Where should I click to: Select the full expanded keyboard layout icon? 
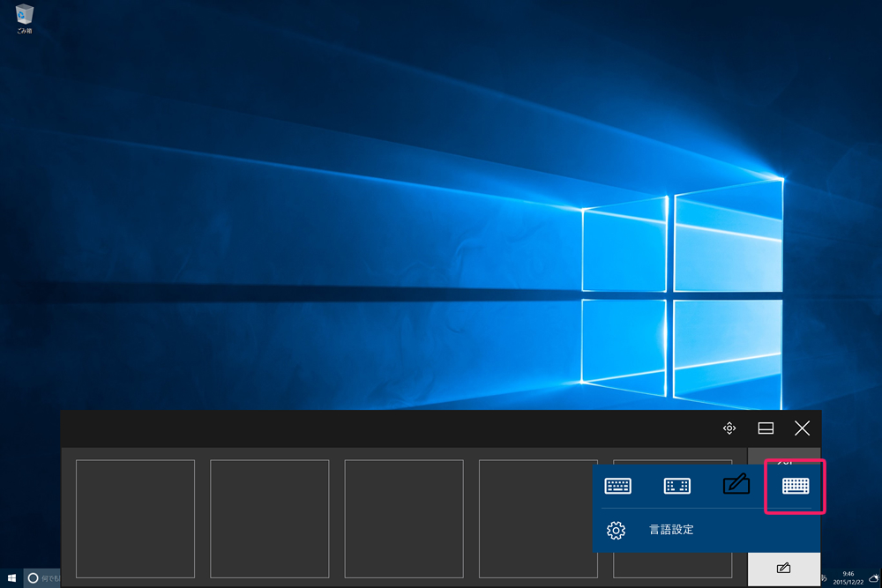[x=796, y=486]
